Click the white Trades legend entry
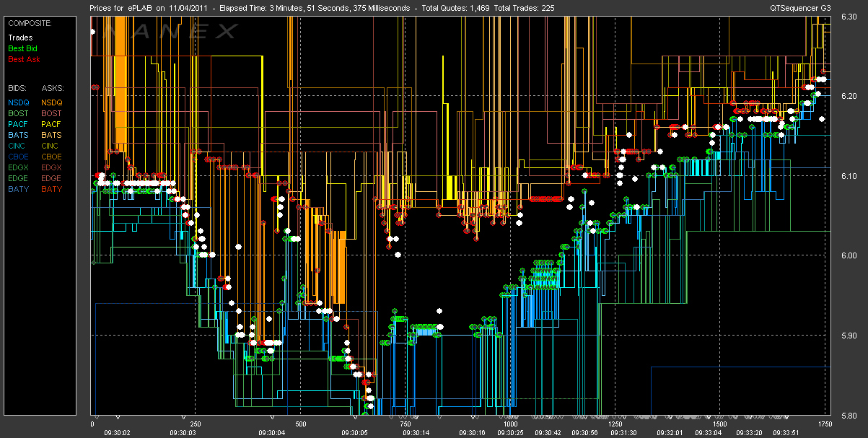868x438 pixels. click(19, 38)
